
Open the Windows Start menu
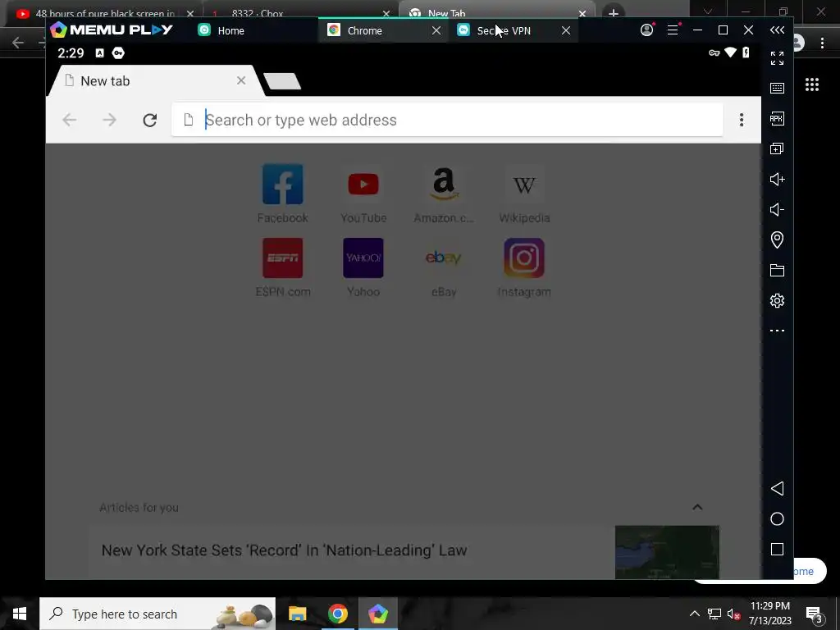(x=20, y=614)
